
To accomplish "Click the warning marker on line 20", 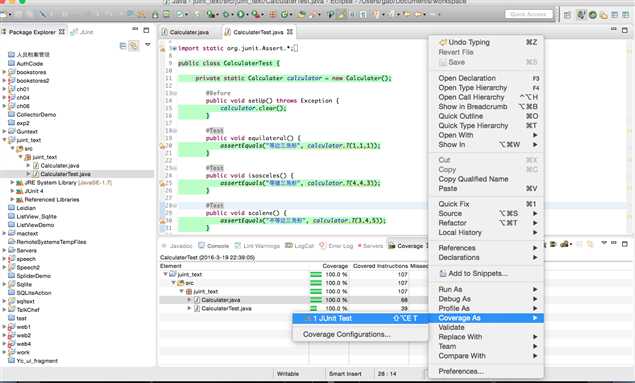I will pyautogui.click(x=162, y=146).
